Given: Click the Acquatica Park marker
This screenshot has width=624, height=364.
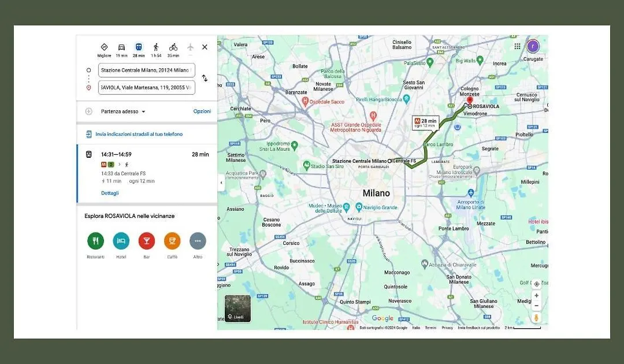Looking at the screenshot, I should click(263, 174).
